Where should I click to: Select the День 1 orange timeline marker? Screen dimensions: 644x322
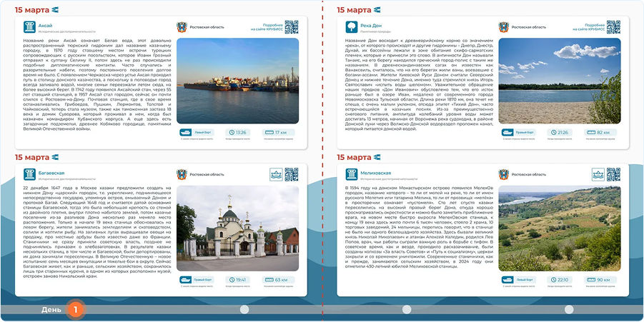pyautogui.click(x=76, y=310)
